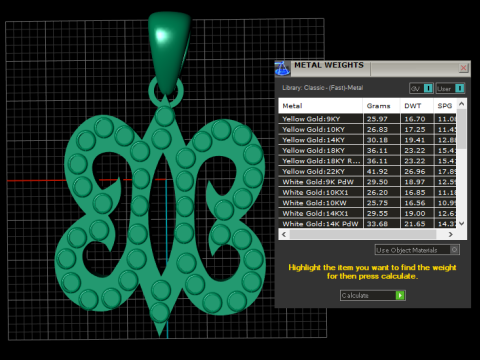Toggle the User library switch
The image size is (480, 360).
450,88
